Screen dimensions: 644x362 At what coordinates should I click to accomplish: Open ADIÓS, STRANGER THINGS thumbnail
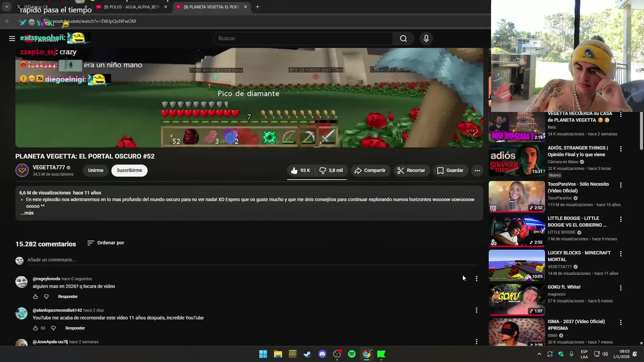(517, 160)
